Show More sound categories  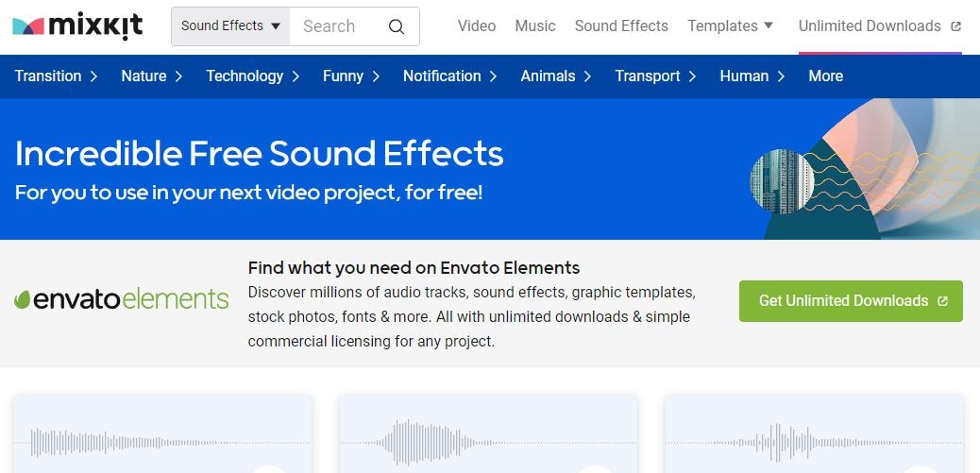(x=825, y=76)
